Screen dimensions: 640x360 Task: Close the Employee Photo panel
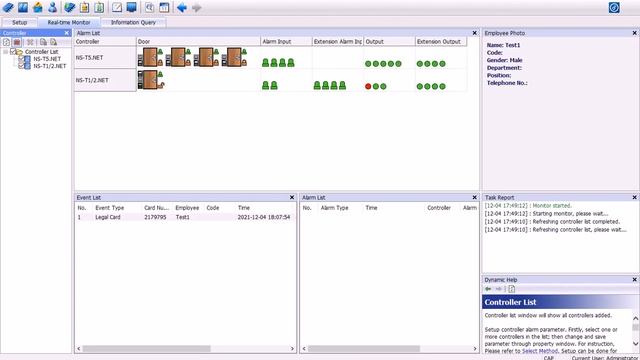click(x=634, y=33)
